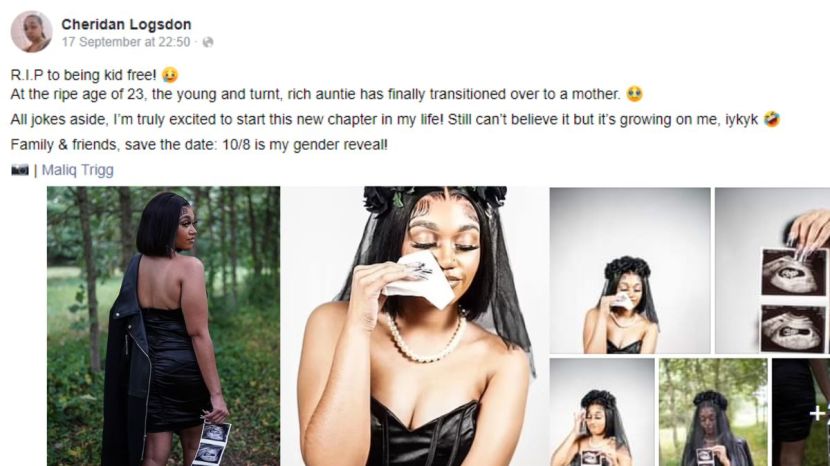Open the 17 September at 22:50 timestamp
The height and width of the screenshot is (466, 830).
pyautogui.click(x=126, y=42)
